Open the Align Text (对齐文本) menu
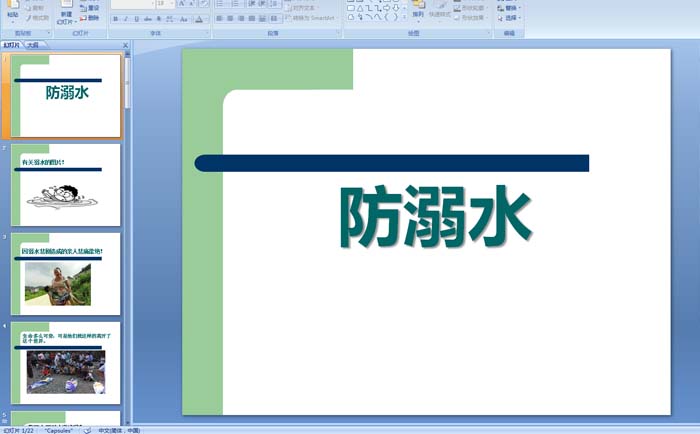This screenshot has height=434, width=700. tap(302, 8)
